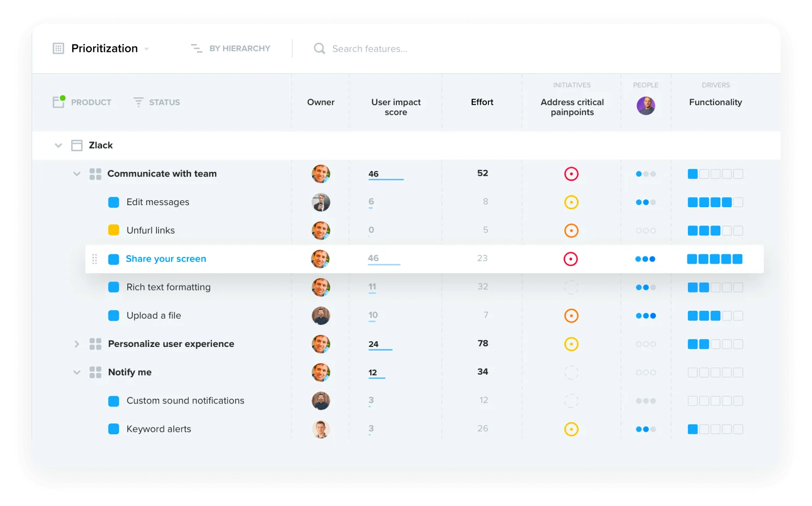Set people dots rating for Edit messages
812x506 pixels.
(646, 202)
